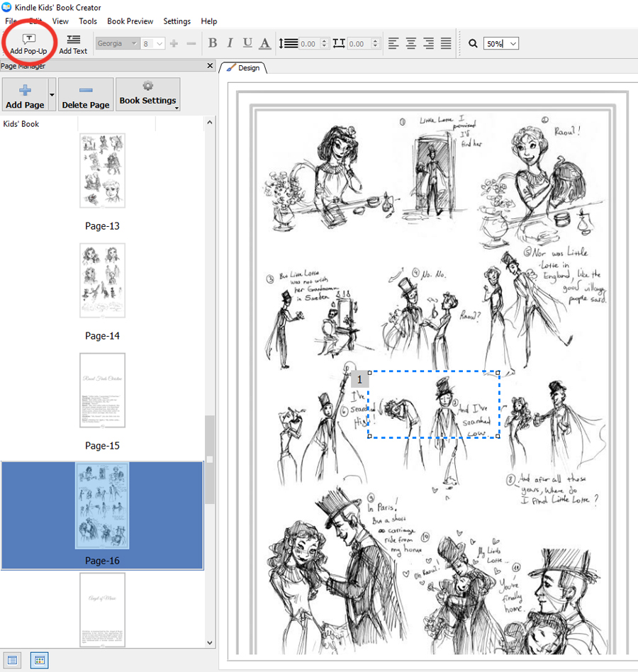
Task: Switch to single page list view icon
Action: coord(12,660)
